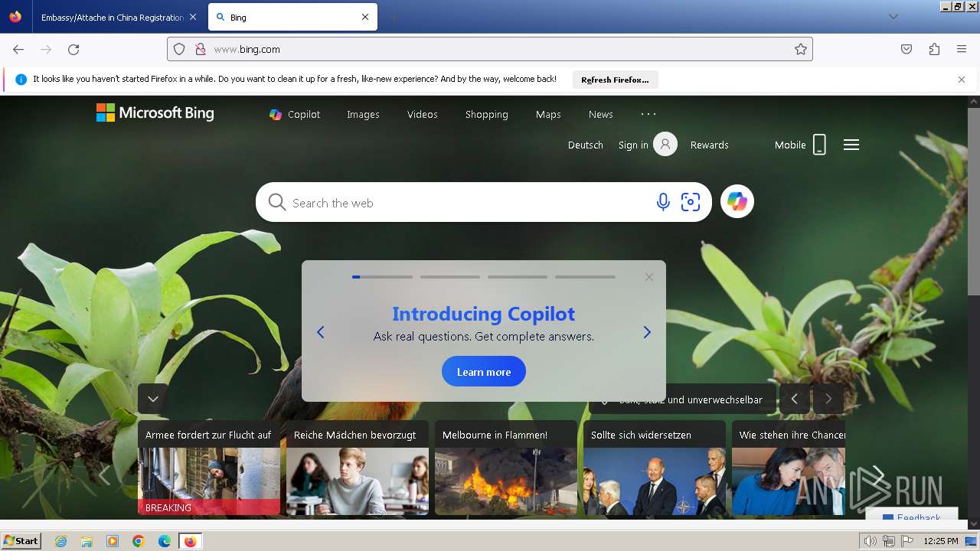This screenshot has width=980, height=551.
Task: Open the Firefox extensions puzzle icon
Action: click(934, 49)
